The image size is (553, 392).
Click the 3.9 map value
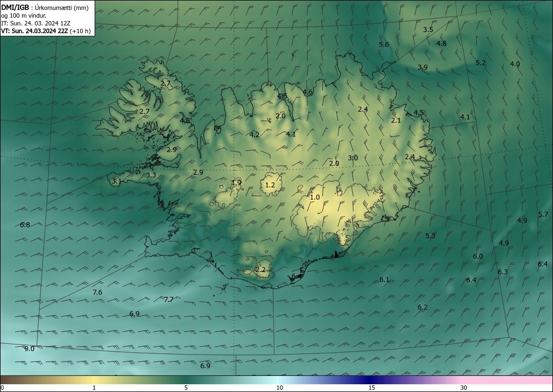click(x=422, y=67)
